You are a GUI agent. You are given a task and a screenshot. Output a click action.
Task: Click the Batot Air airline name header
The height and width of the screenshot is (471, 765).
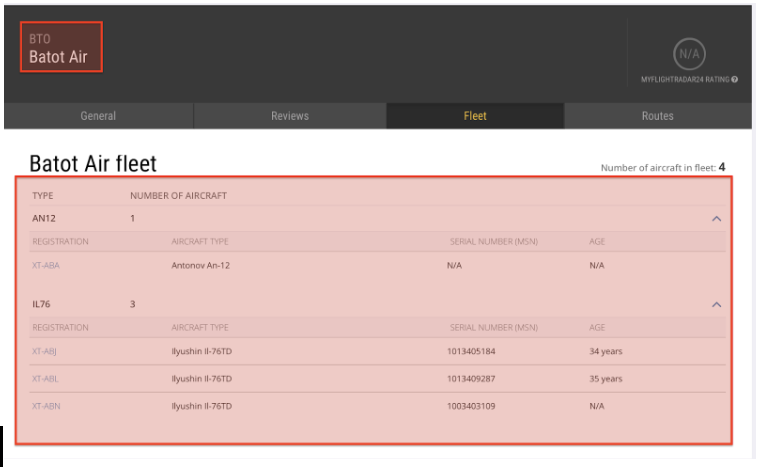point(58,57)
